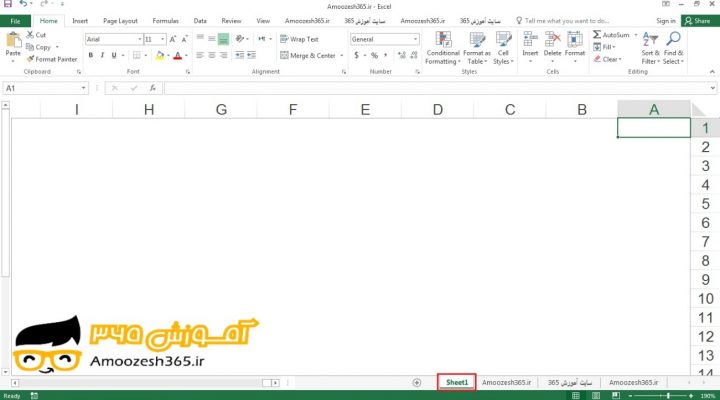Viewport: 720px width, 400px height.
Task: Click the Increase Indent icon
Action: tap(251, 55)
